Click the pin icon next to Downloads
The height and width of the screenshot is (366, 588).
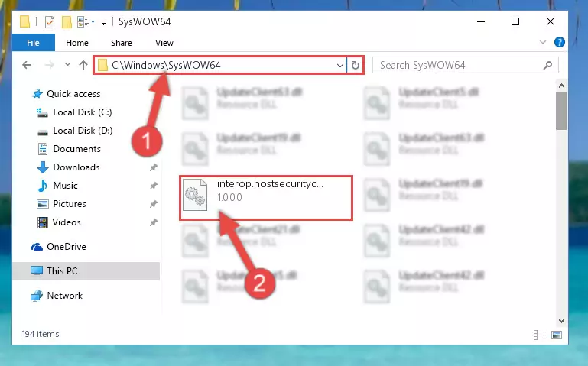coord(154,167)
